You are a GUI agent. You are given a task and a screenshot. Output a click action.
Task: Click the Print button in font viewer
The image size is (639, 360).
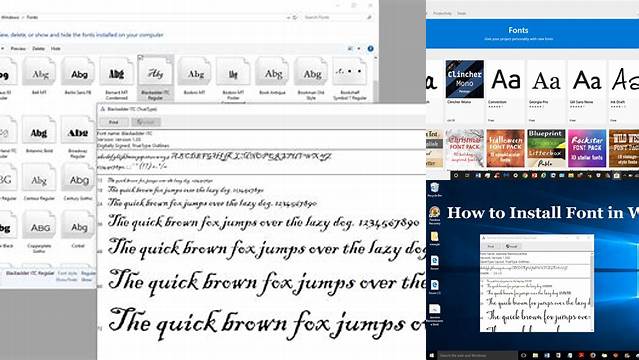(x=114, y=122)
